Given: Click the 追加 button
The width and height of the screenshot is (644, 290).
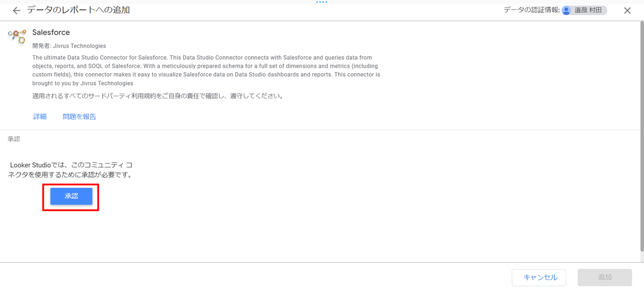Looking at the screenshot, I should click(x=605, y=278).
